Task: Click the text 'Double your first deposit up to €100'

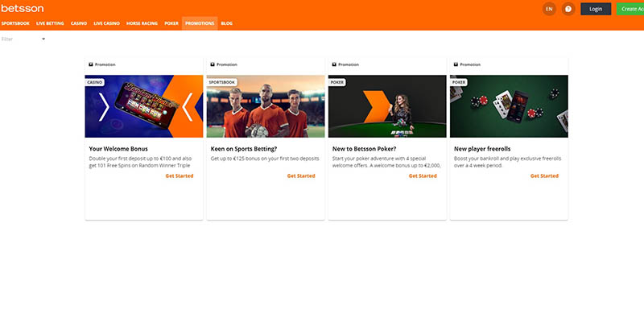Action: (x=130, y=159)
